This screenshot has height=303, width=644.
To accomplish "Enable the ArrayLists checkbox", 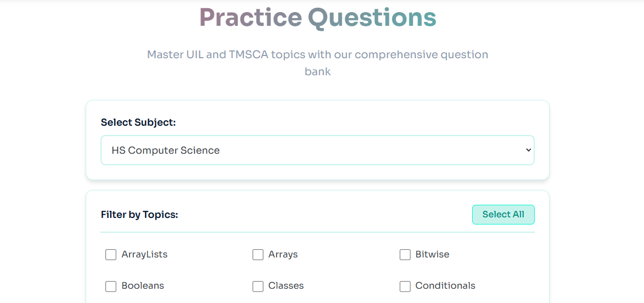I will point(111,255).
